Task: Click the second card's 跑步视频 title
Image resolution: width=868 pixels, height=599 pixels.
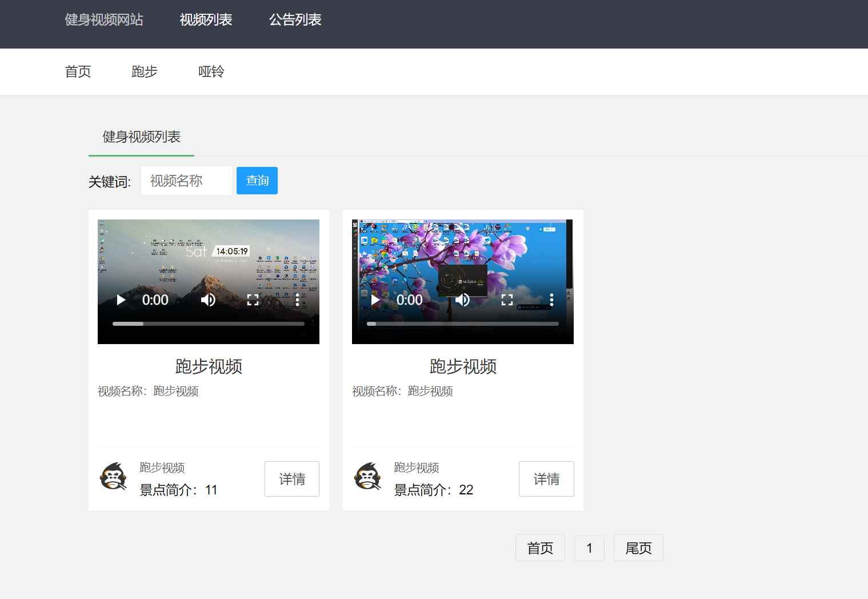Action: [x=463, y=366]
